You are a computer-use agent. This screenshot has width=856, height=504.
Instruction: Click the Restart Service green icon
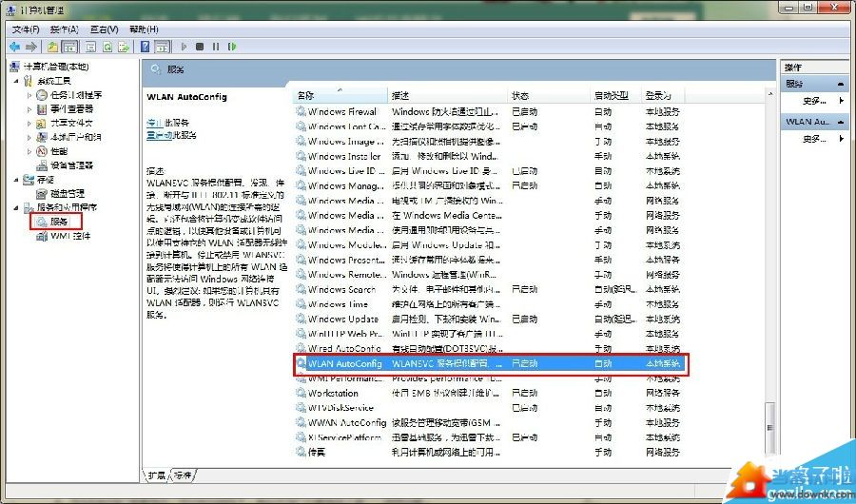232,47
